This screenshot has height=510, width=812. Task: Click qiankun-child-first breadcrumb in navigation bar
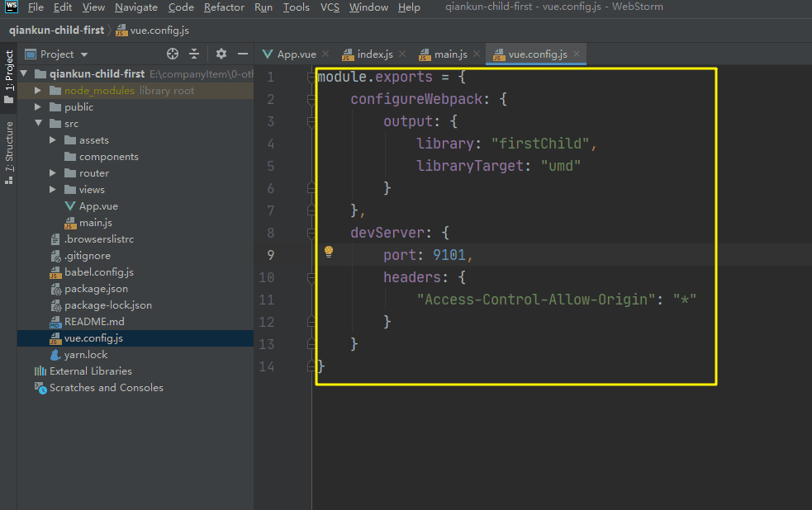(x=56, y=31)
